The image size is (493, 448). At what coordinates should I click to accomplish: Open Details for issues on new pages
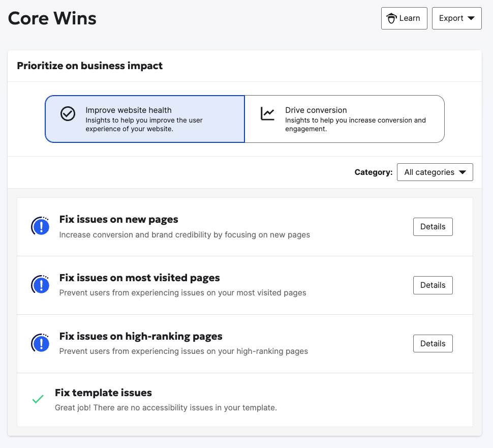click(x=433, y=227)
